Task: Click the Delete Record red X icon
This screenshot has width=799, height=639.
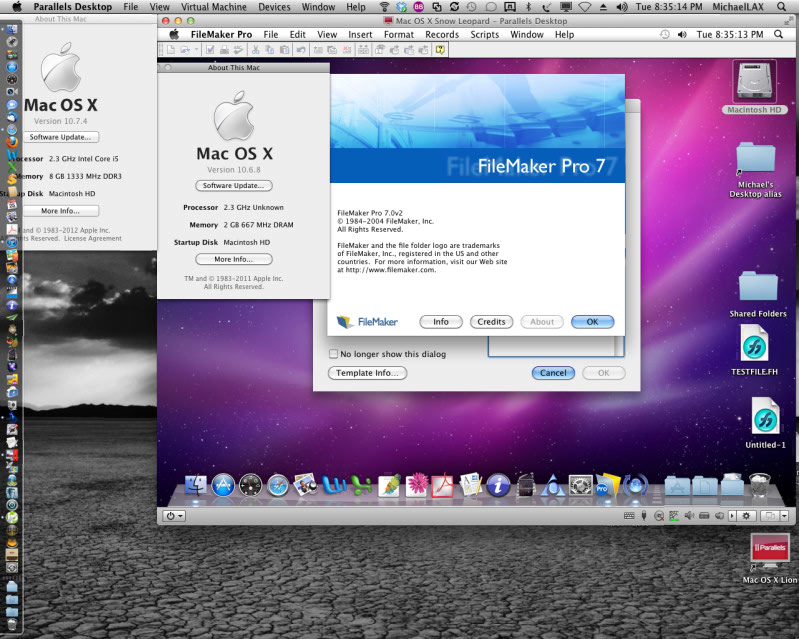Action: pyautogui.click(x=347, y=49)
